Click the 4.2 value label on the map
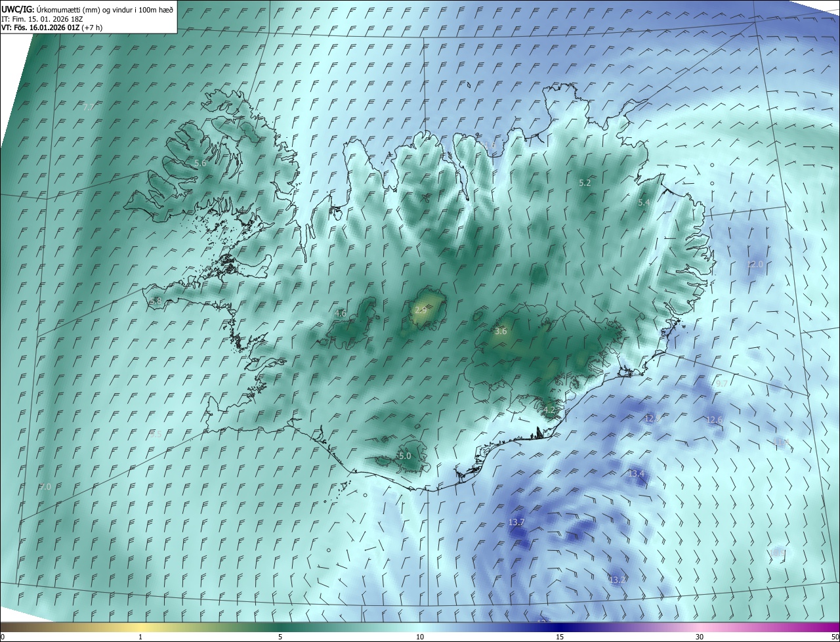The width and height of the screenshot is (840, 642). (549, 410)
